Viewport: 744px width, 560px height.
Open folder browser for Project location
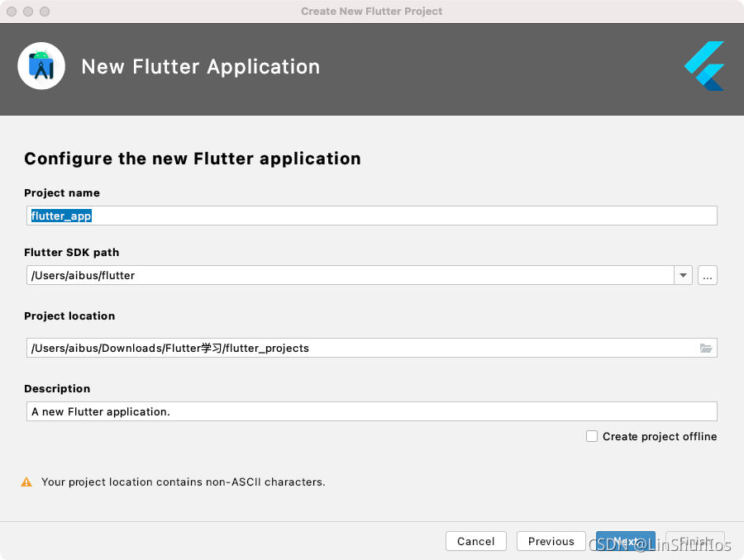point(706,348)
